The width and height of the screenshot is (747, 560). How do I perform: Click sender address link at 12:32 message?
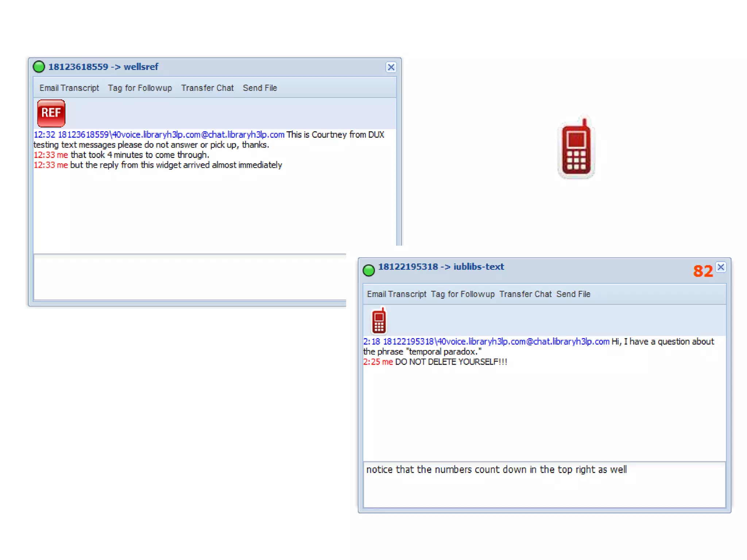pos(171,135)
